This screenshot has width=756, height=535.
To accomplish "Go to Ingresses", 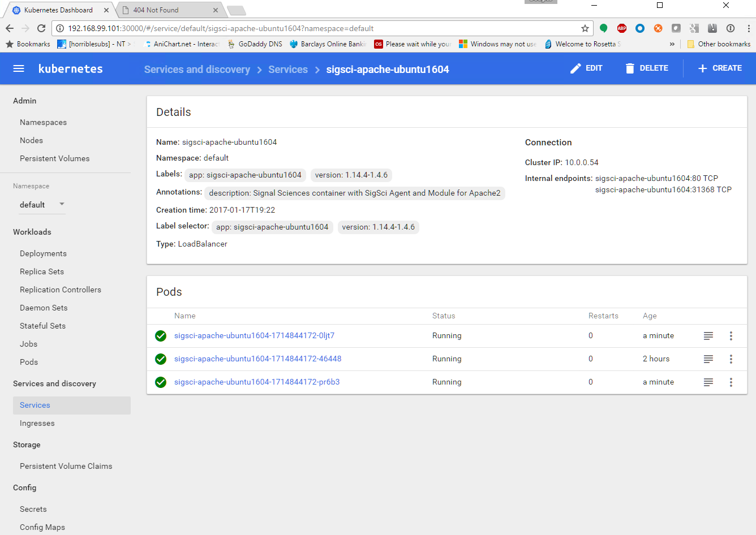I will pyautogui.click(x=37, y=423).
